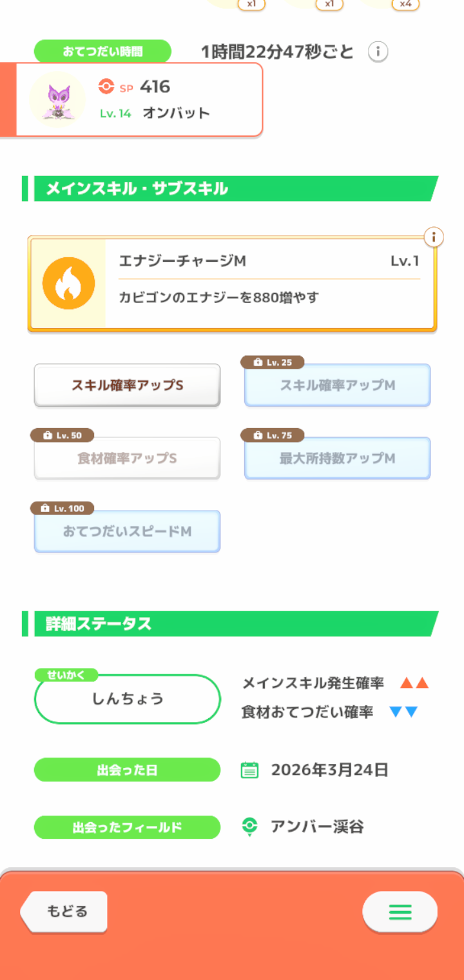The height and width of the screenshot is (980, 464).
Task: Select locked 食材確率アップS sub skill
Action: point(127,458)
